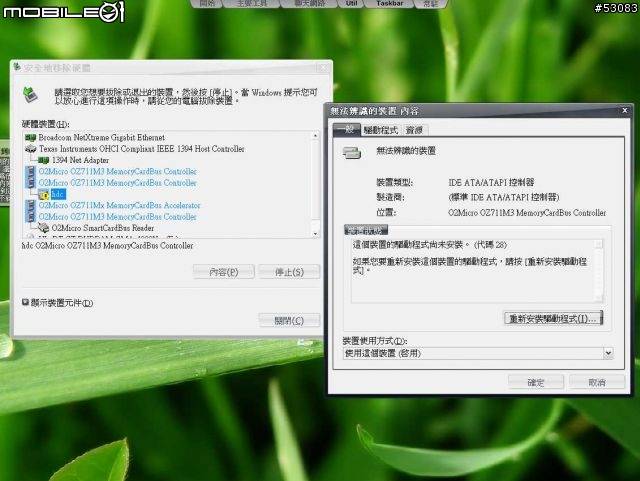Viewport: 640px width, 481px height.
Task: Open the Util tab in the top toolbar
Action: [351, 3]
